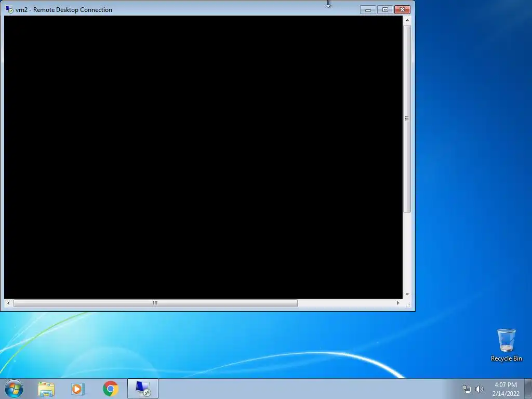
Task: Minimize the vm2 Remote Desktop window
Action: (x=368, y=10)
